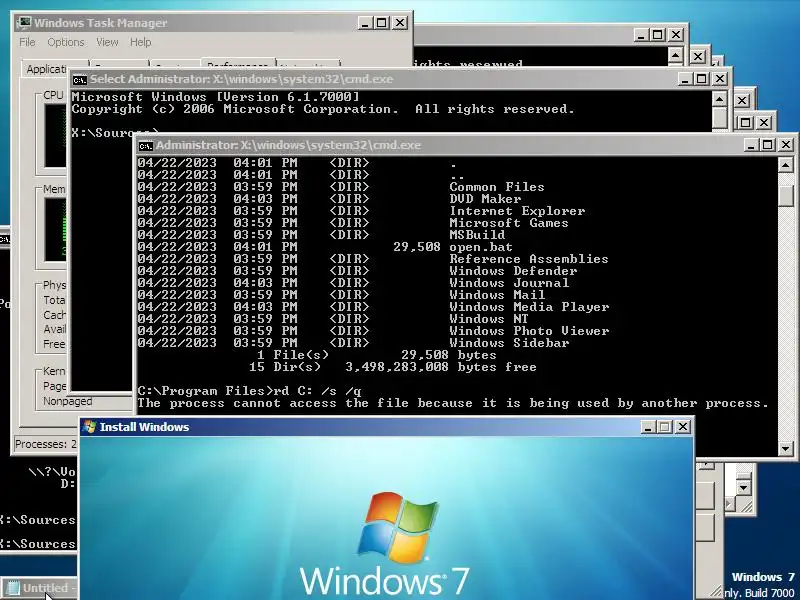Click the 'Reference Assemblies' directory entry
Viewport: 800px width, 600px height.
529,259
